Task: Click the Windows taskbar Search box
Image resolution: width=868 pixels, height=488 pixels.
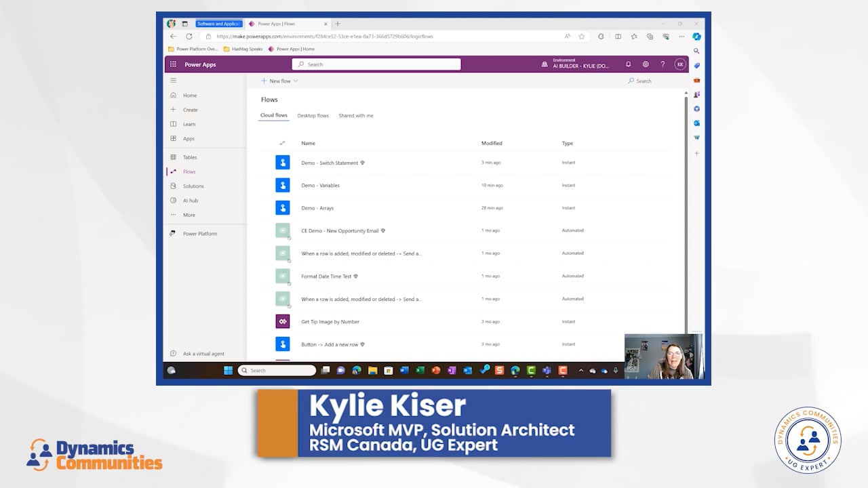Action: [277, 370]
